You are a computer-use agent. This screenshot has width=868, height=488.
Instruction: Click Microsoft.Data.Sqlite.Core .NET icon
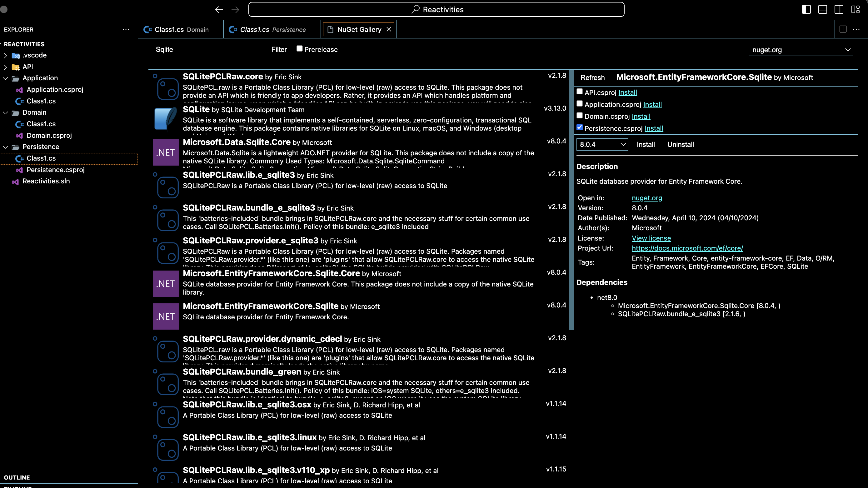pos(166,152)
